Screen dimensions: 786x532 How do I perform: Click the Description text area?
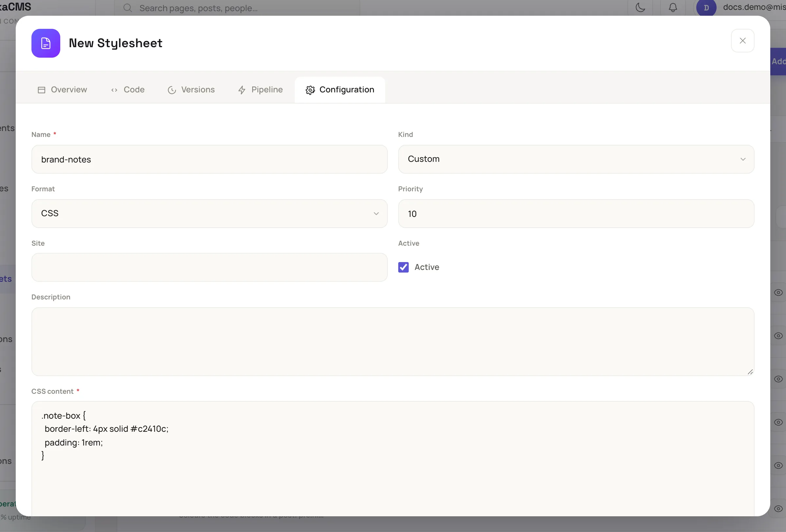393,342
